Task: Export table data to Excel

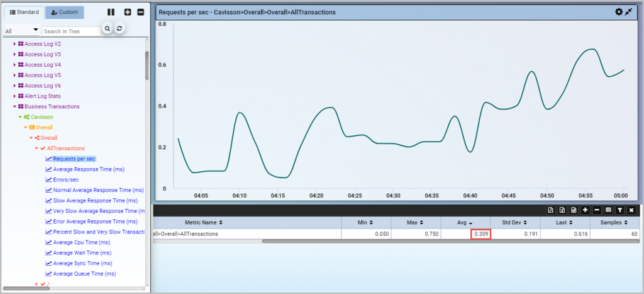Action: pyautogui.click(x=562, y=210)
